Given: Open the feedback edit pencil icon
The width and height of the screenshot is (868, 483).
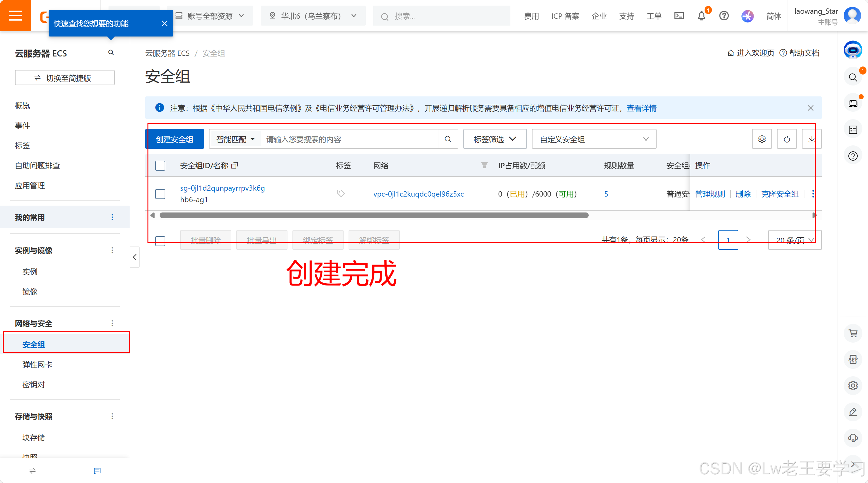Looking at the screenshot, I should pyautogui.click(x=853, y=412).
